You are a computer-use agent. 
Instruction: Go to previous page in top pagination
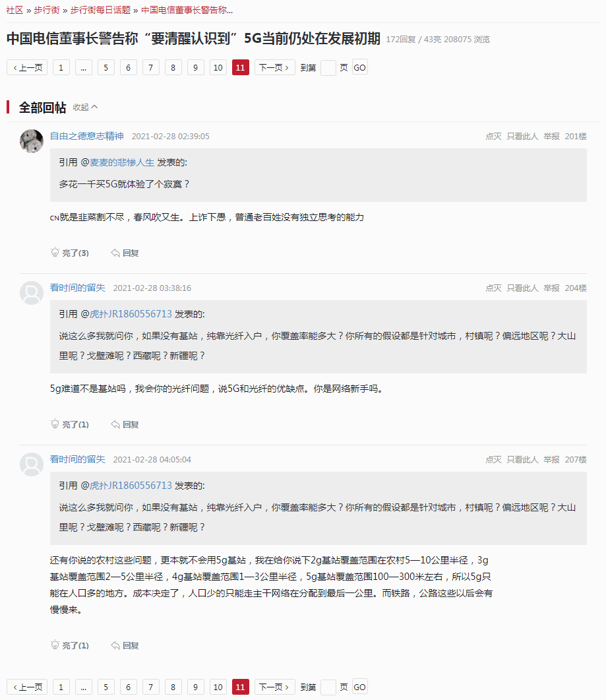click(x=27, y=68)
